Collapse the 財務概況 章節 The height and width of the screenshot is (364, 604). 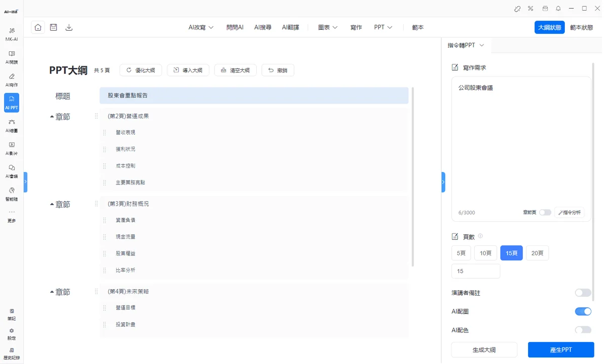[52, 205]
